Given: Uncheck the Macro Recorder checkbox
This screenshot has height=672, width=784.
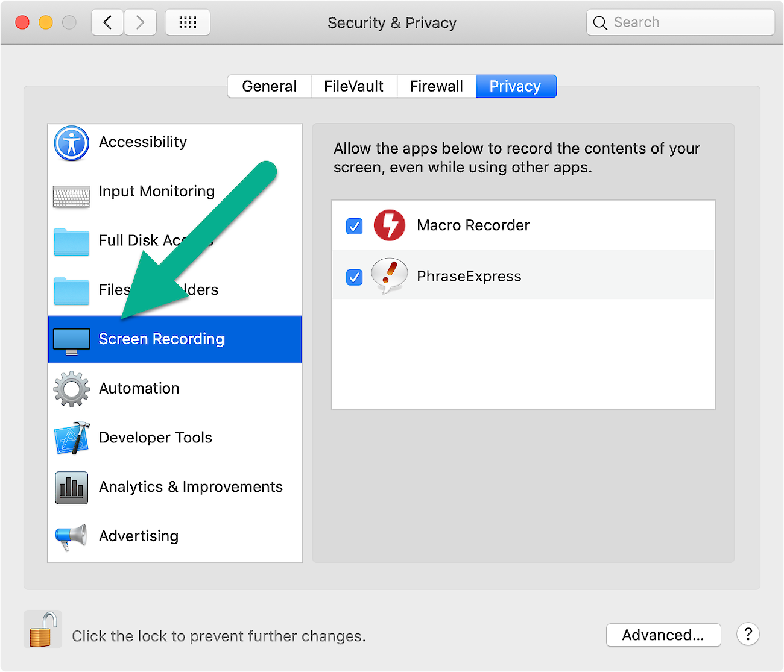Looking at the screenshot, I should click(355, 226).
